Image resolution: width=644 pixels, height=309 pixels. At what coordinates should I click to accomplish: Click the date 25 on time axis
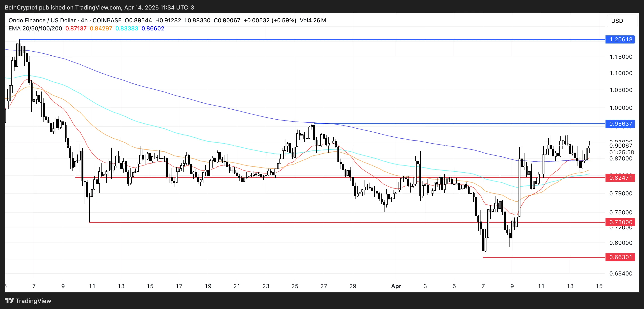[x=295, y=286]
